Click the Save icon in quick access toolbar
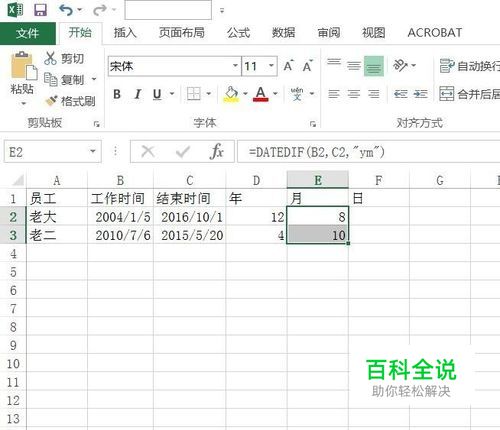 pos(40,10)
